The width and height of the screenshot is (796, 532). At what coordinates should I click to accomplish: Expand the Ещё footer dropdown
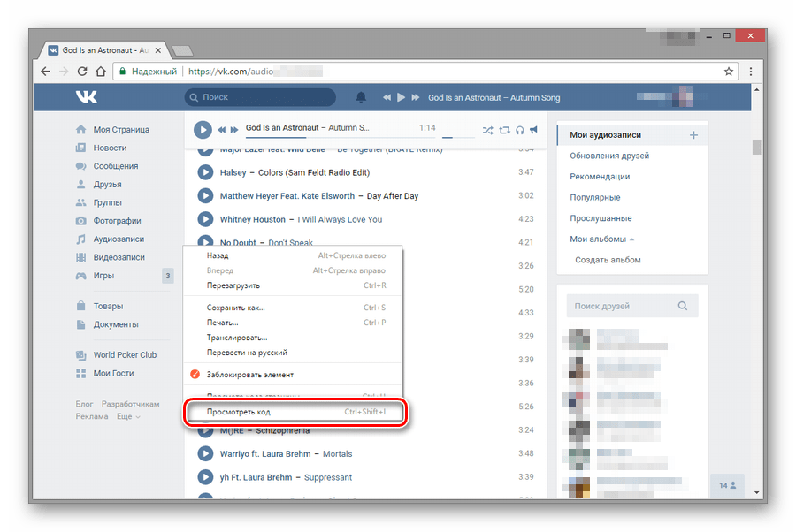(128, 416)
